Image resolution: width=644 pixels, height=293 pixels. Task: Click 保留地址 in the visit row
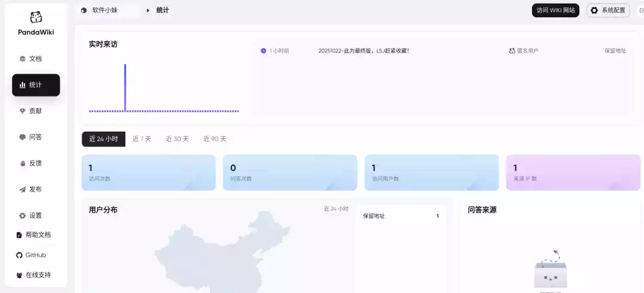[615, 51]
